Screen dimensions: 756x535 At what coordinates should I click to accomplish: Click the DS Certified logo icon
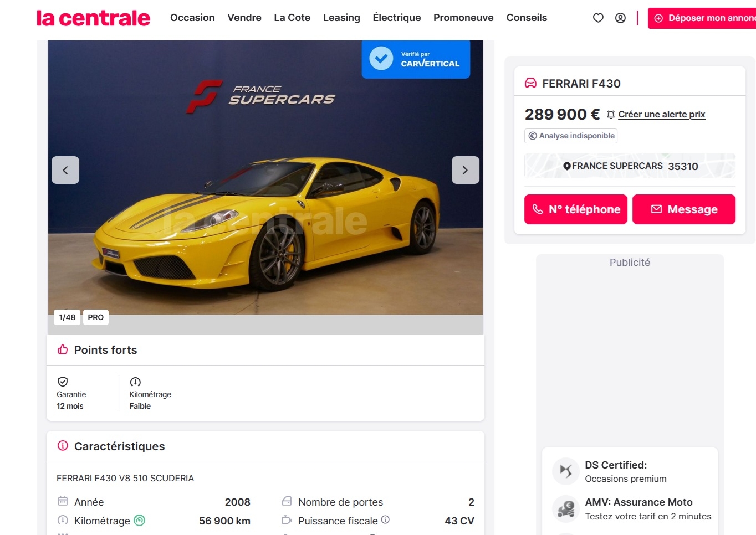click(x=565, y=471)
